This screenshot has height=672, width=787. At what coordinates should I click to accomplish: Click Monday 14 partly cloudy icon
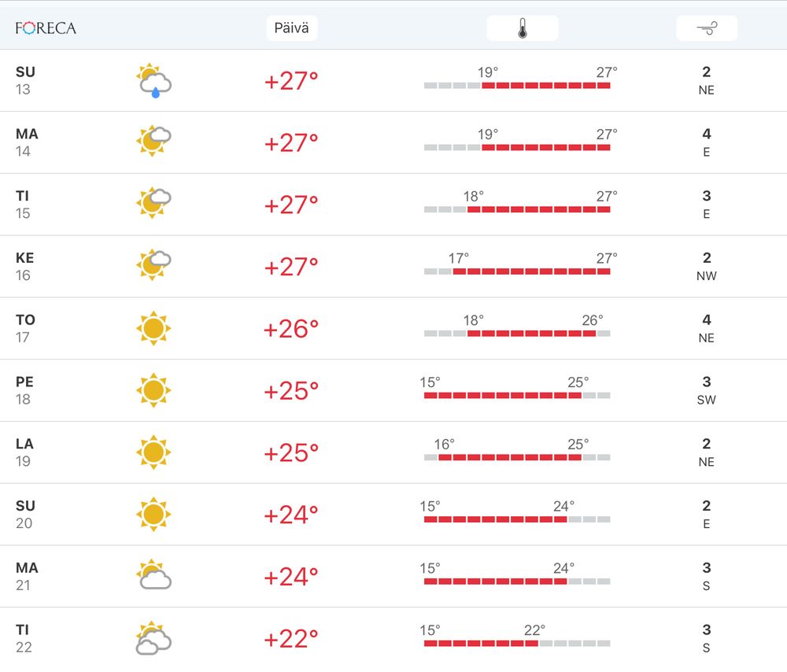[153, 142]
